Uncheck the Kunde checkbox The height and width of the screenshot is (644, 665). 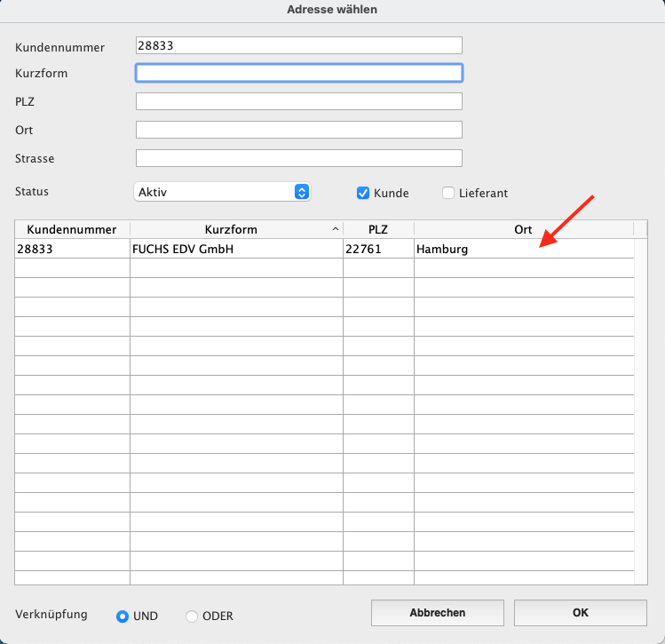(x=363, y=193)
